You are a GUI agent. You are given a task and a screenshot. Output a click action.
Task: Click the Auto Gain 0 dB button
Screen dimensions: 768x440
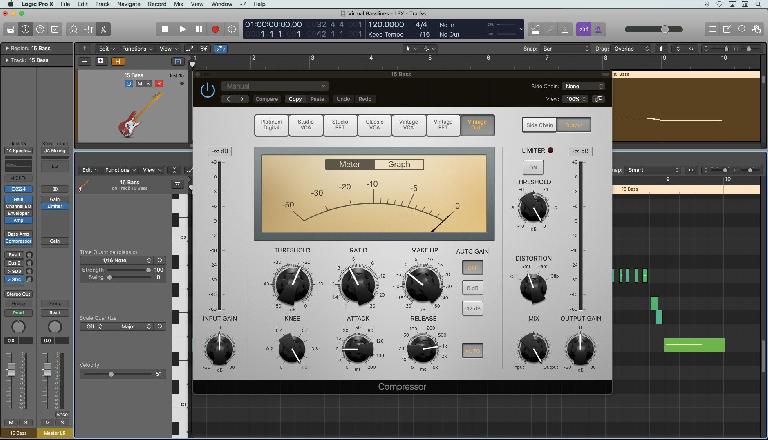(472, 288)
